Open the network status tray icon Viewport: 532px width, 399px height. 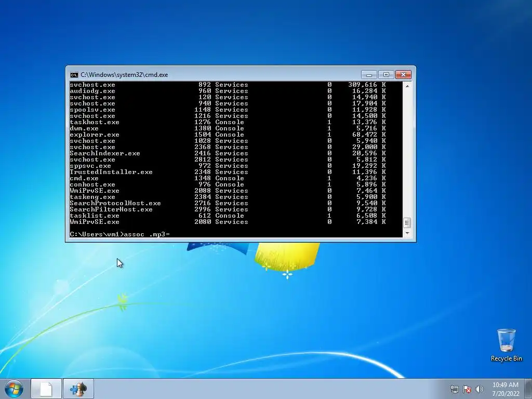point(454,389)
